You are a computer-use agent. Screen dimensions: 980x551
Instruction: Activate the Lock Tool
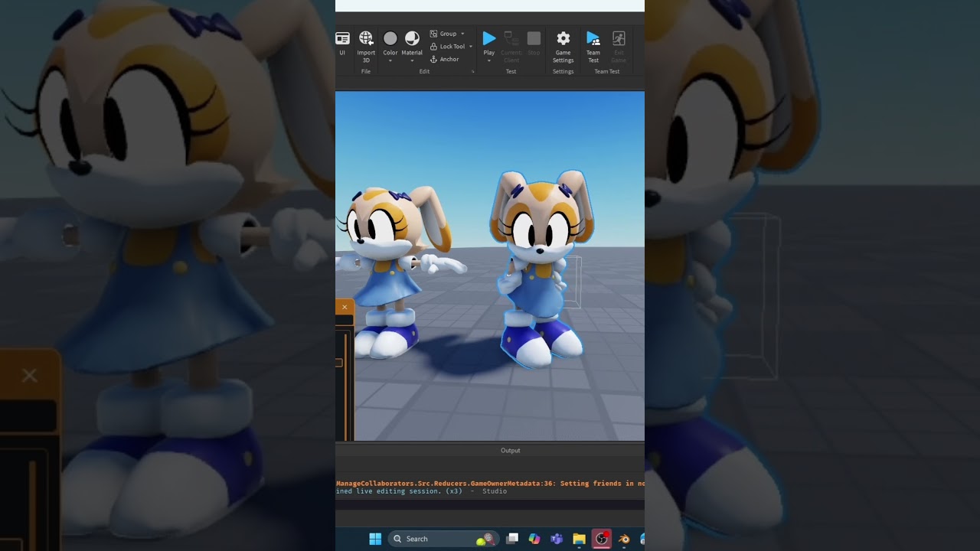pos(447,46)
